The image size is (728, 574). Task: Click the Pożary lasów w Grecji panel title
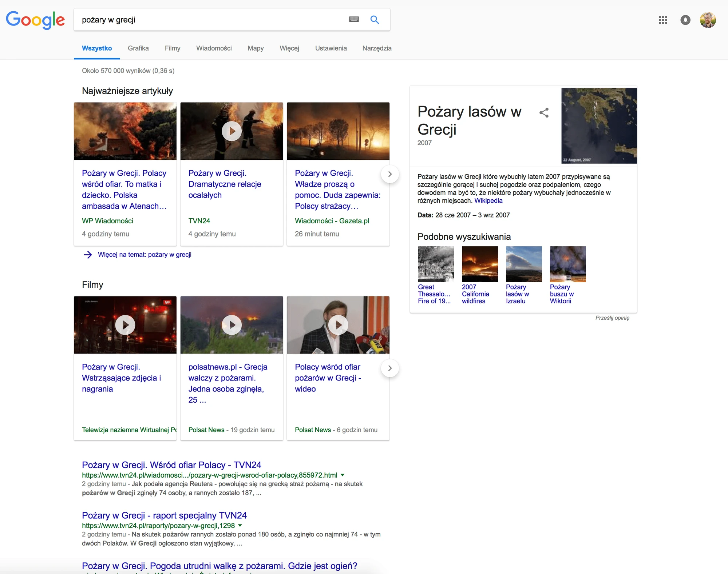(469, 120)
